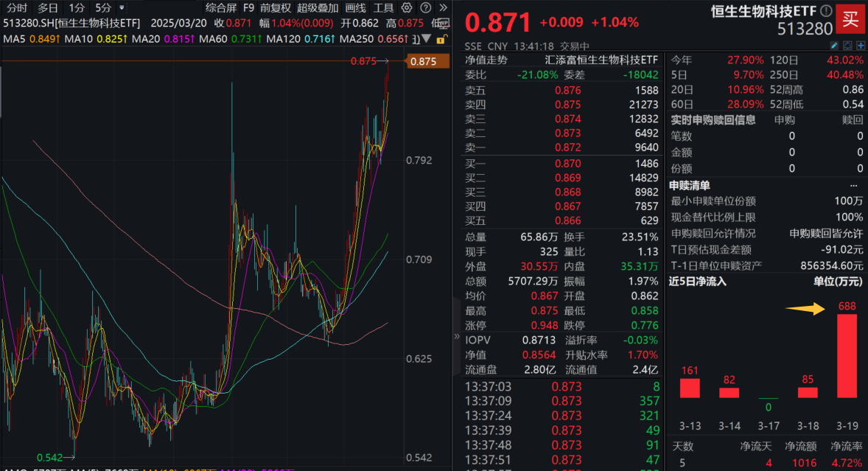Click the 今年 27.90% return value
This screenshot has height=471, width=868.
point(745,60)
